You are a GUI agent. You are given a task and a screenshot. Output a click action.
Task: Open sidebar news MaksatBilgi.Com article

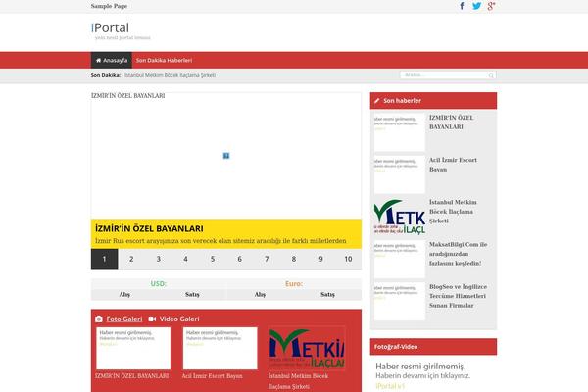tap(458, 254)
